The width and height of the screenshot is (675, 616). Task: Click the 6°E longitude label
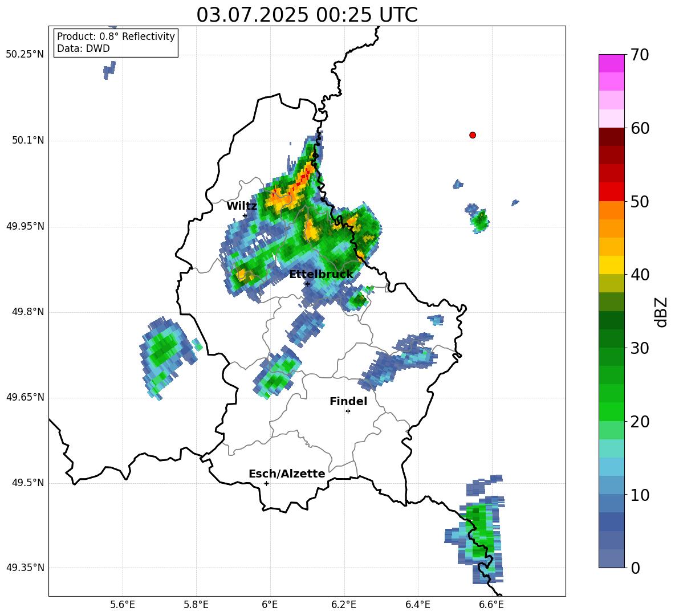pyautogui.click(x=270, y=605)
